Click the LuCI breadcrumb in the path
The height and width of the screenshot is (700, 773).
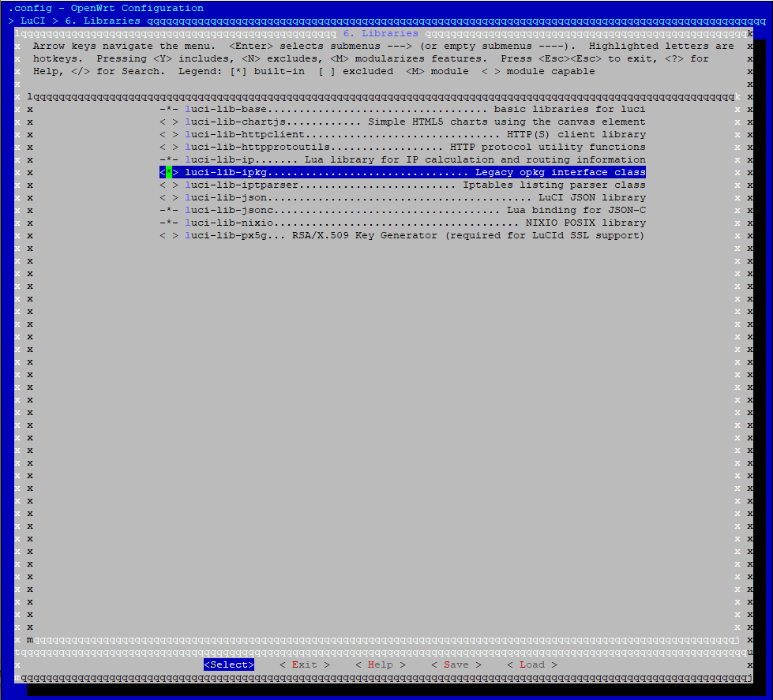click(x=32, y=21)
